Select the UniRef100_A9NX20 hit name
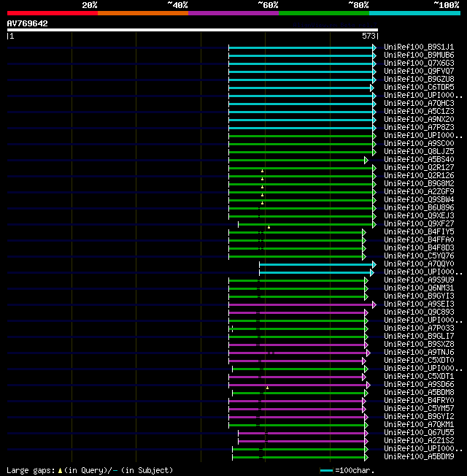 point(419,119)
